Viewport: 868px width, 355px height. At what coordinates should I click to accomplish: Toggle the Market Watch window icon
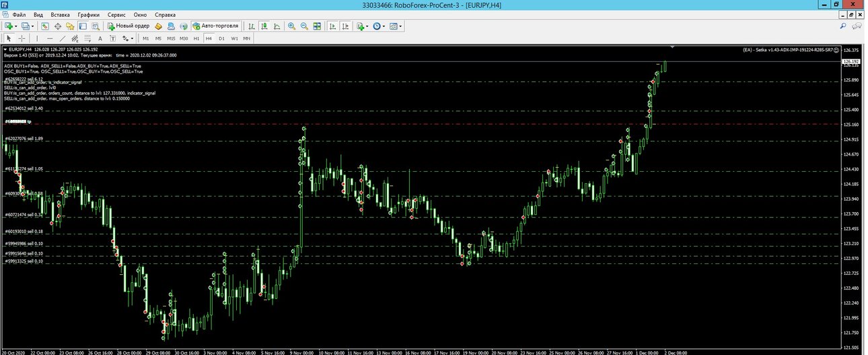[45, 26]
